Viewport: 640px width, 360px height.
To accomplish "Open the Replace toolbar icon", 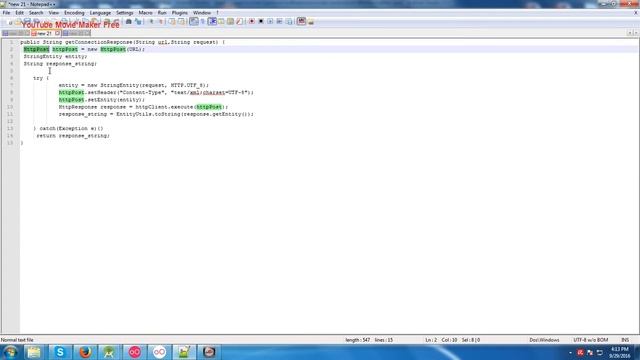I will [138, 21].
